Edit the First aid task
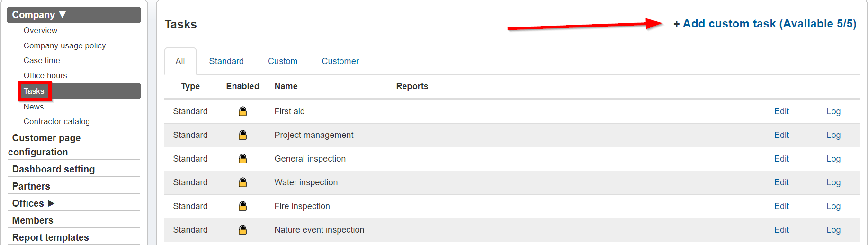Viewport: 868px width, 245px height. click(x=781, y=111)
